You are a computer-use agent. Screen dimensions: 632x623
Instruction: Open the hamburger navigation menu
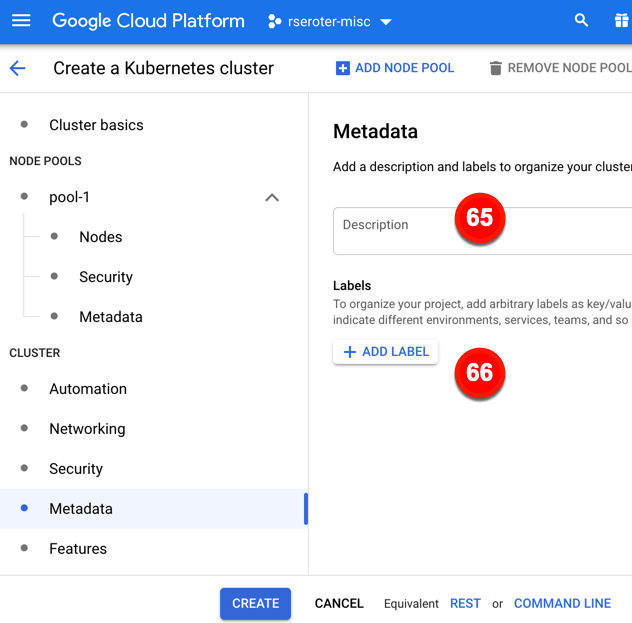pyautogui.click(x=21, y=21)
